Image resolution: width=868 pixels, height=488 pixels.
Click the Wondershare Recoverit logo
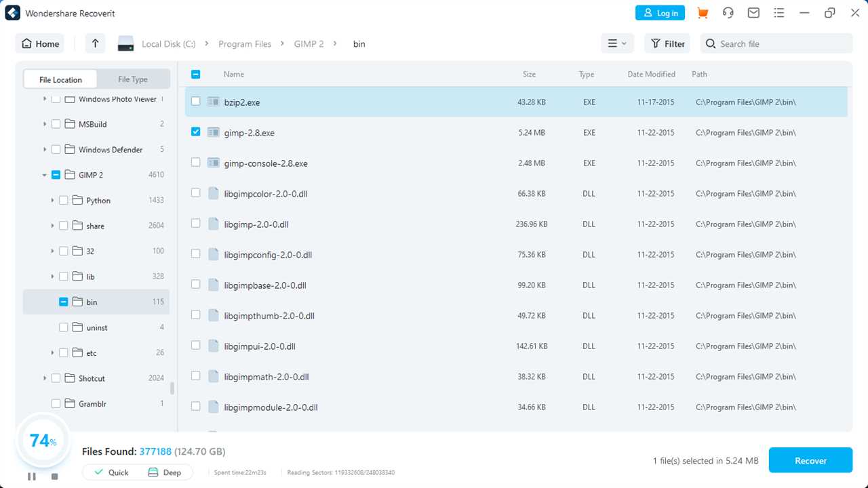13,13
